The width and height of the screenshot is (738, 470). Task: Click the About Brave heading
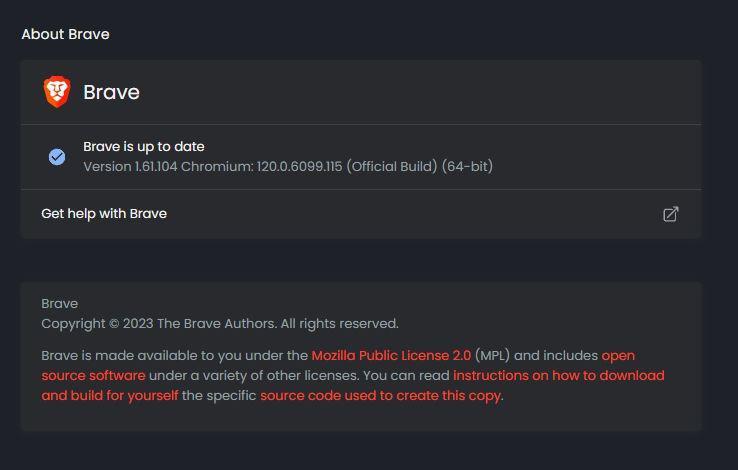click(x=65, y=34)
